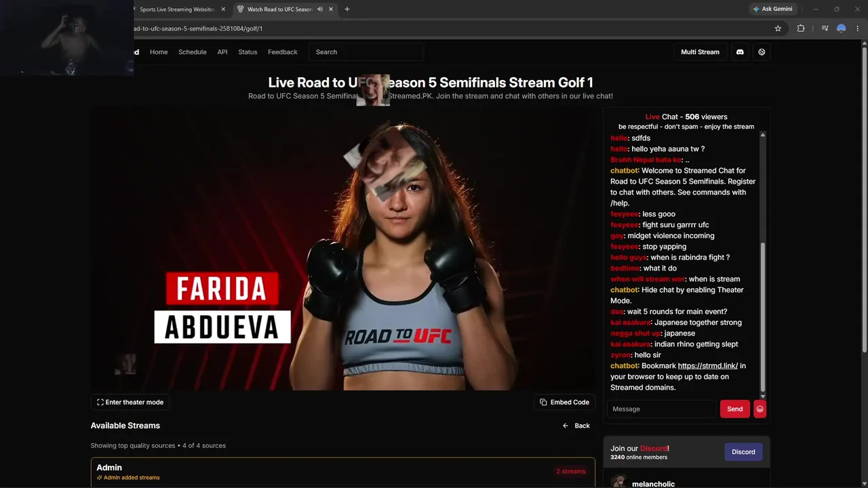Open the Chrome profile avatar
The image size is (868, 488).
[841, 28]
